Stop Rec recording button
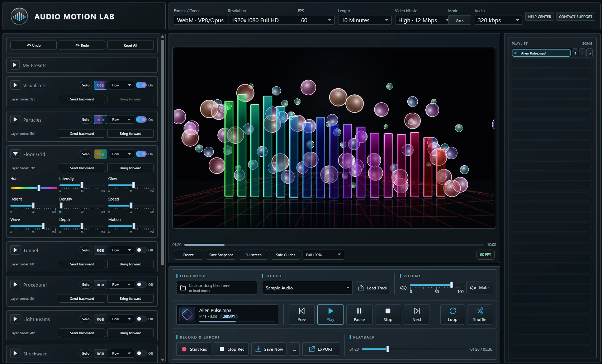Screen dimensions: 602x364 pos(232,349)
